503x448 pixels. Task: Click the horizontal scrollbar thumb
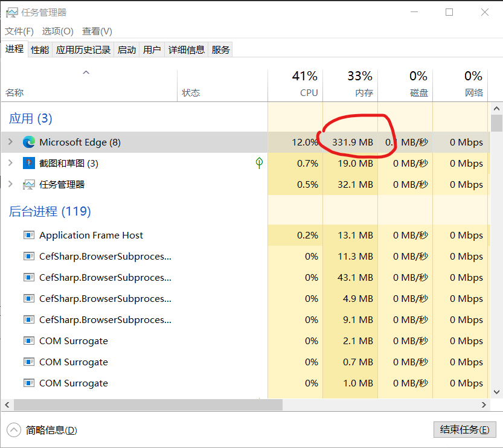tap(148, 405)
